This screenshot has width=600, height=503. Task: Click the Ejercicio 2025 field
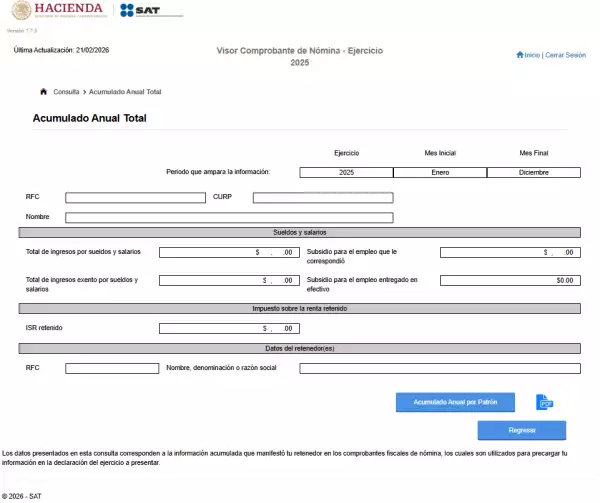pos(346,172)
